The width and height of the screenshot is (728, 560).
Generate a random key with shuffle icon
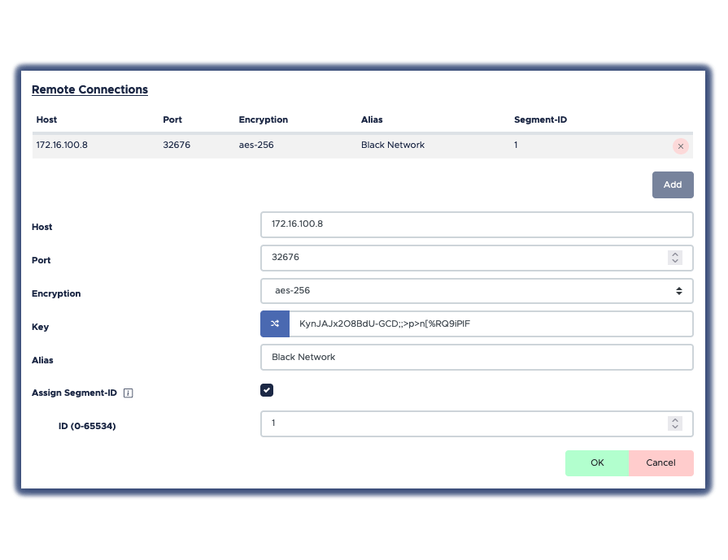(275, 323)
